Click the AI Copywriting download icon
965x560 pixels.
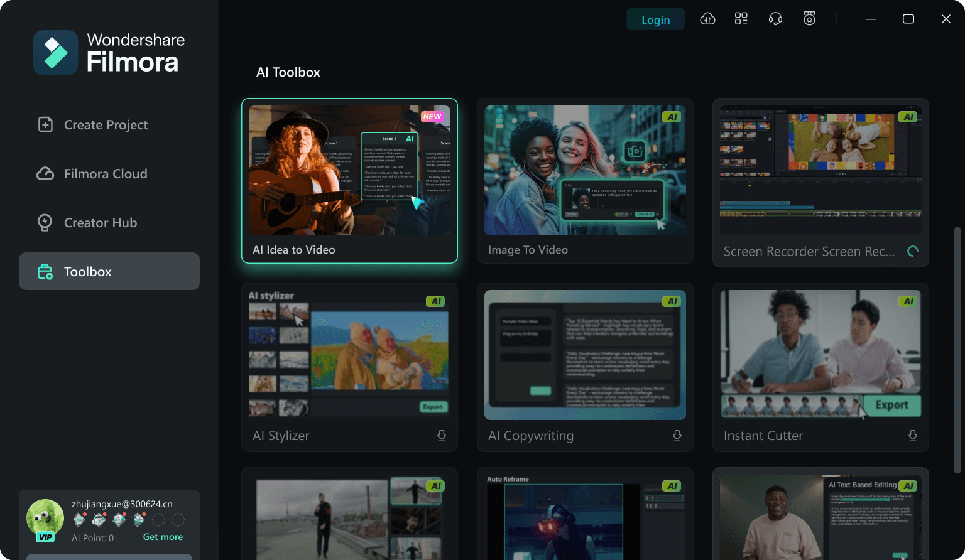677,436
